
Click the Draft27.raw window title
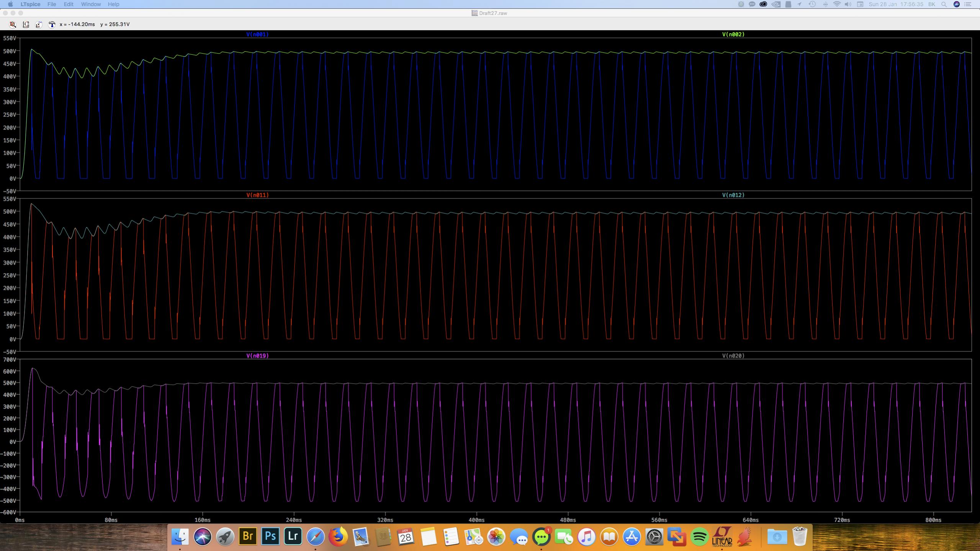pyautogui.click(x=493, y=13)
